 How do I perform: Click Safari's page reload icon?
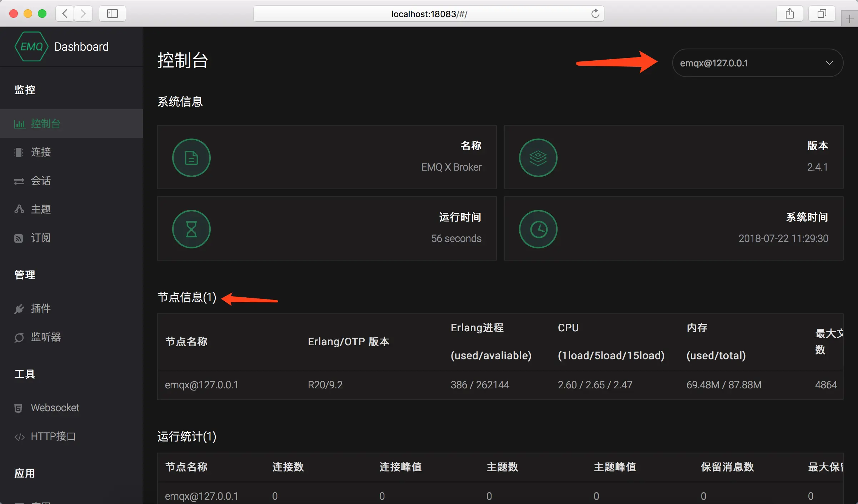595,14
